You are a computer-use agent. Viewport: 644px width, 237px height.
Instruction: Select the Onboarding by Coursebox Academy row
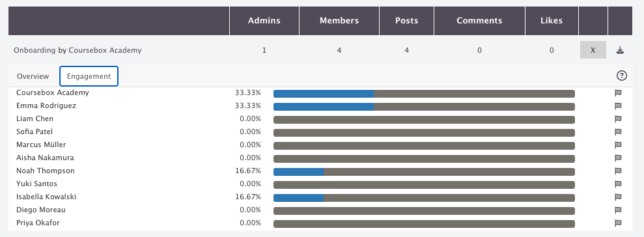click(320, 50)
